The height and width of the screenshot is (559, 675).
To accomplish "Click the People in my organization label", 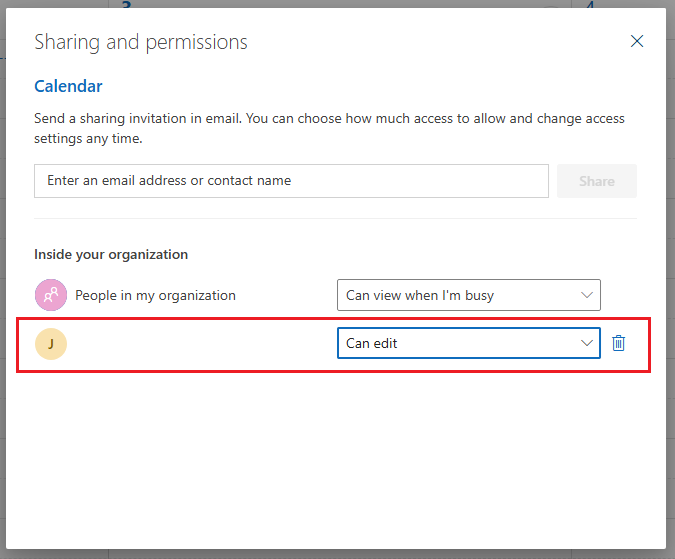I will click(x=155, y=295).
